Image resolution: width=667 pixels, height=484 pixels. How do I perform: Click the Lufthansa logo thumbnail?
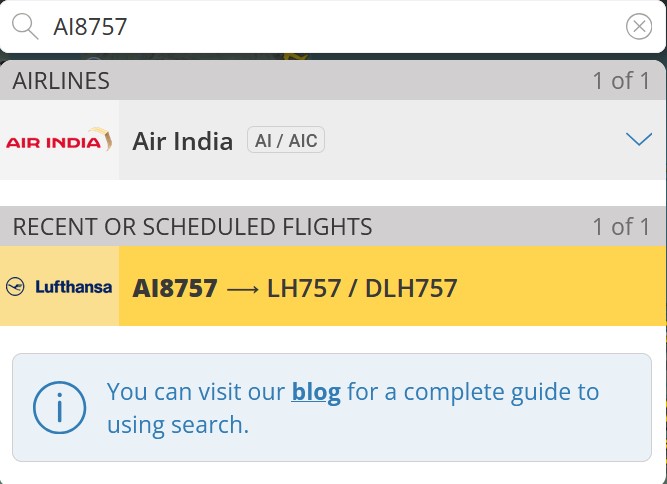point(59,287)
